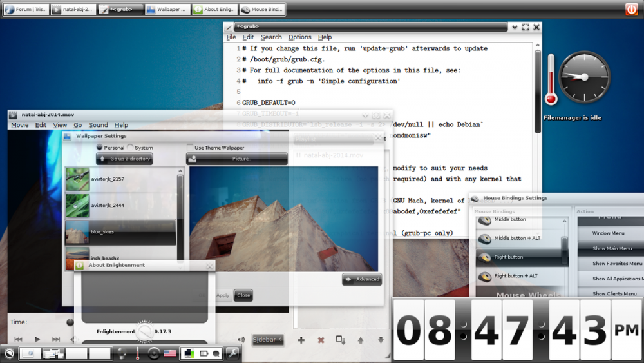644x363 pixels.
Task: Enable the Use Theme Wallpaper checkbox
Action: pyautogui.click(x=190, y=148)
